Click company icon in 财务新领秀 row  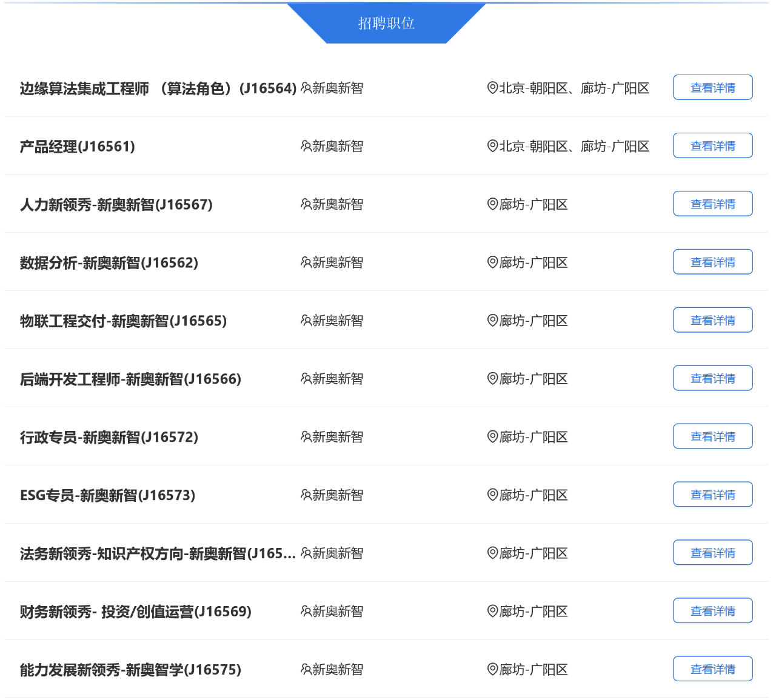[x=306, y=612]
